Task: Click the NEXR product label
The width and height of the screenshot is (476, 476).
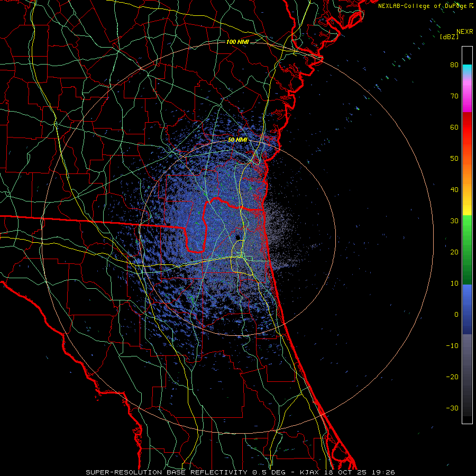Action: [x=464, y=32]
